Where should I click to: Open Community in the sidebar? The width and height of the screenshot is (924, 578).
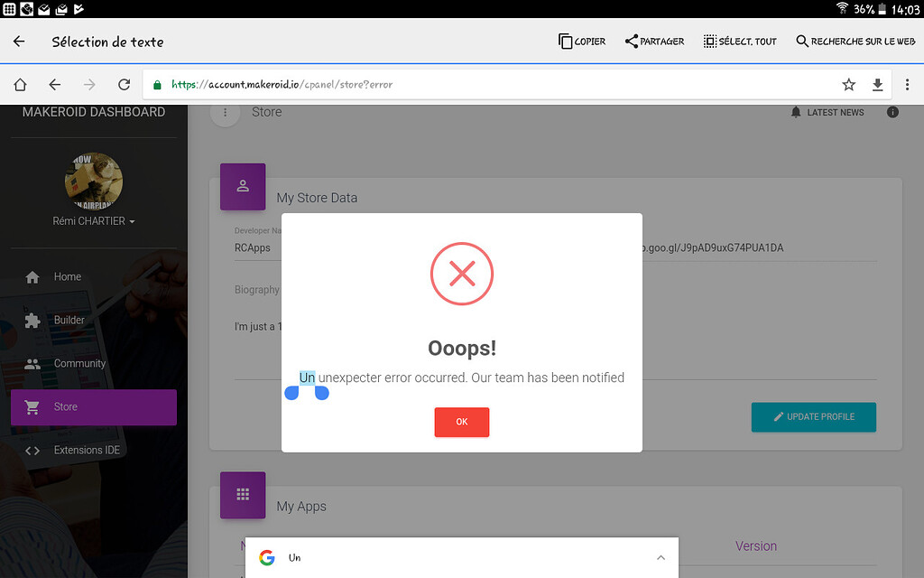click(x=94, y=363)
